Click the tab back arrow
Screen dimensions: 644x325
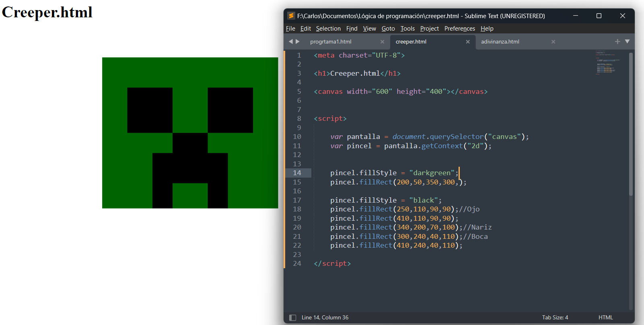click(x=291, y=41)
